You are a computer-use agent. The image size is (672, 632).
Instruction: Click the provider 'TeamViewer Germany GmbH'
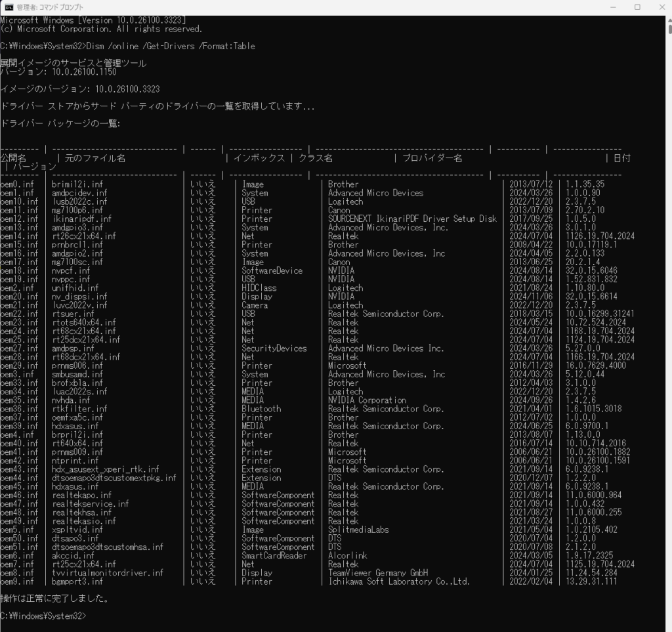coord(378,573)
